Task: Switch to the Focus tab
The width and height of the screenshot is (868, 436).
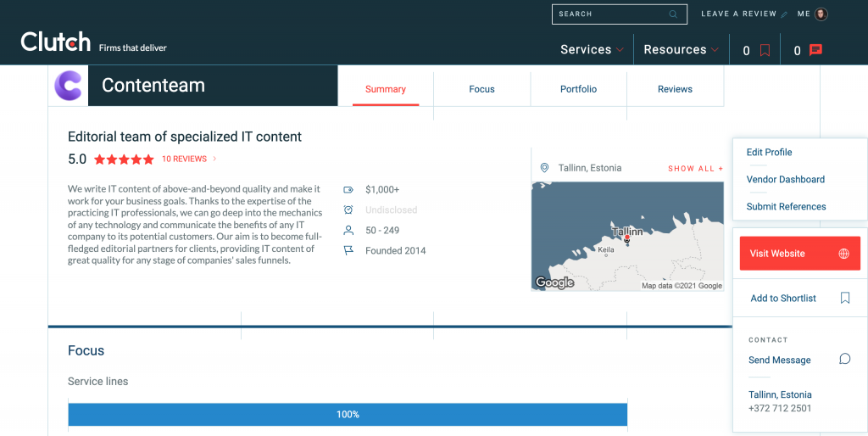Action: click(x=481, y=89)
